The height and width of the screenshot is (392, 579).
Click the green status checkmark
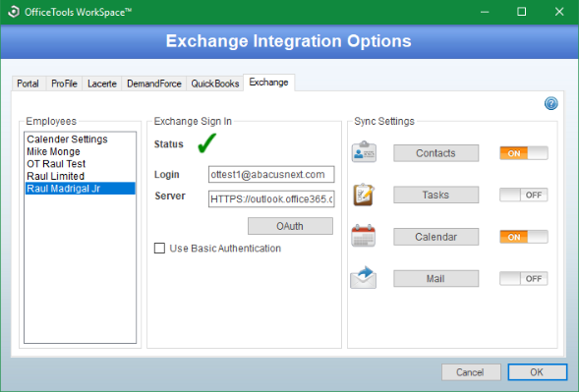(206, 143)
